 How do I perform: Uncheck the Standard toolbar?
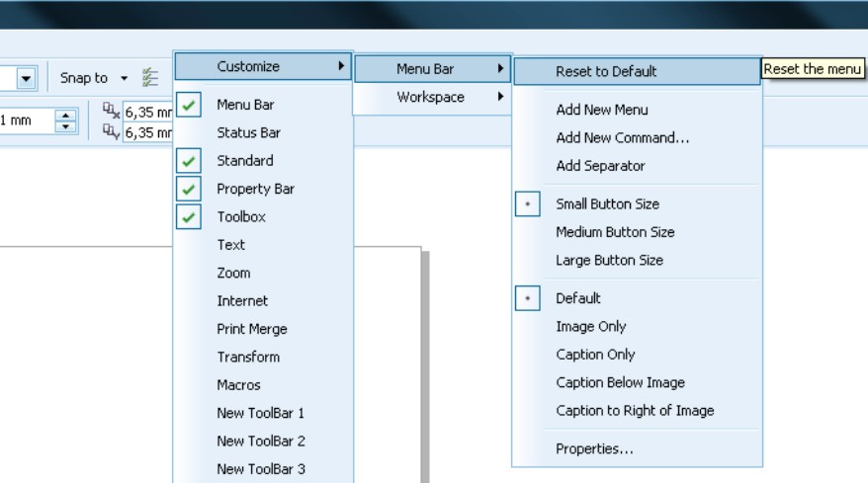pos(264,161)
